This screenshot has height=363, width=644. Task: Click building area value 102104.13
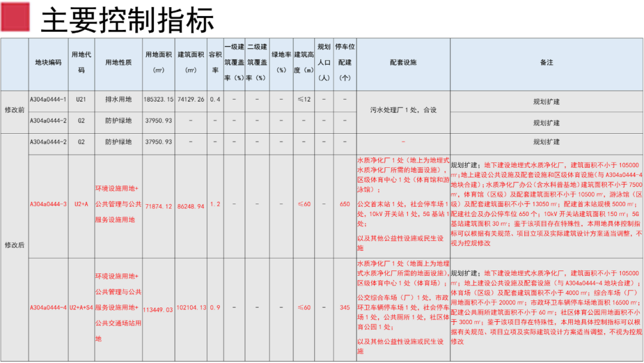(191, 307)
